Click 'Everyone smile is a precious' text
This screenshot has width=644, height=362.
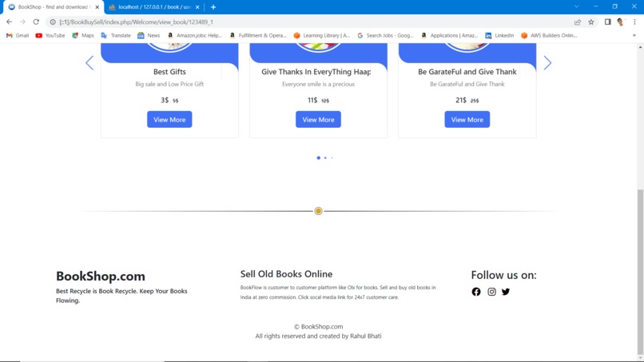(318, 84)
